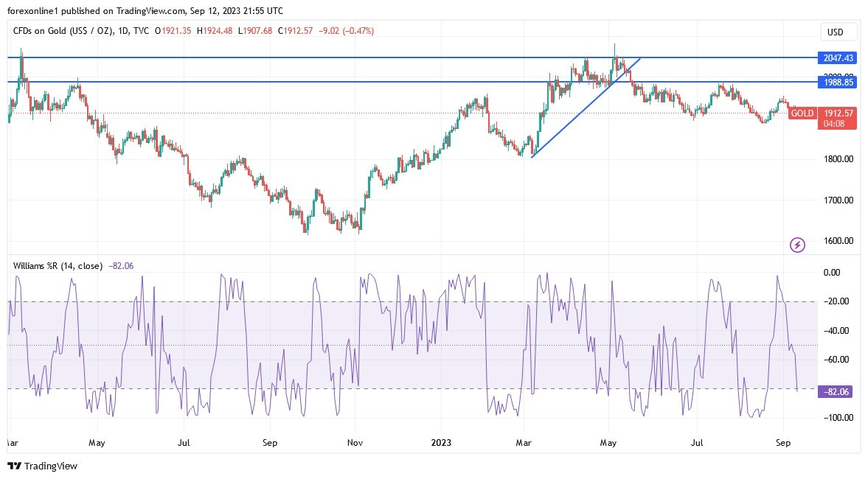Click the red GOLD price tag on the axis

802,113
